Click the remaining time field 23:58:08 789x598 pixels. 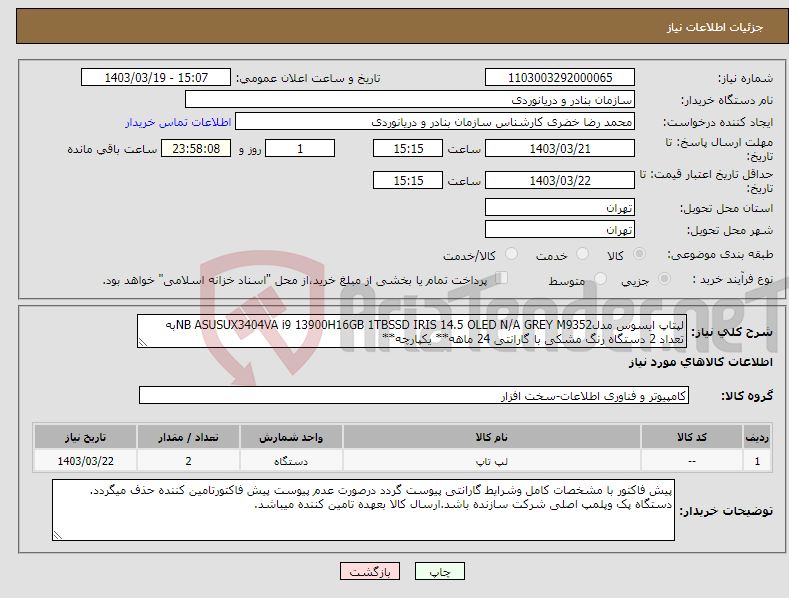point(196,148)
